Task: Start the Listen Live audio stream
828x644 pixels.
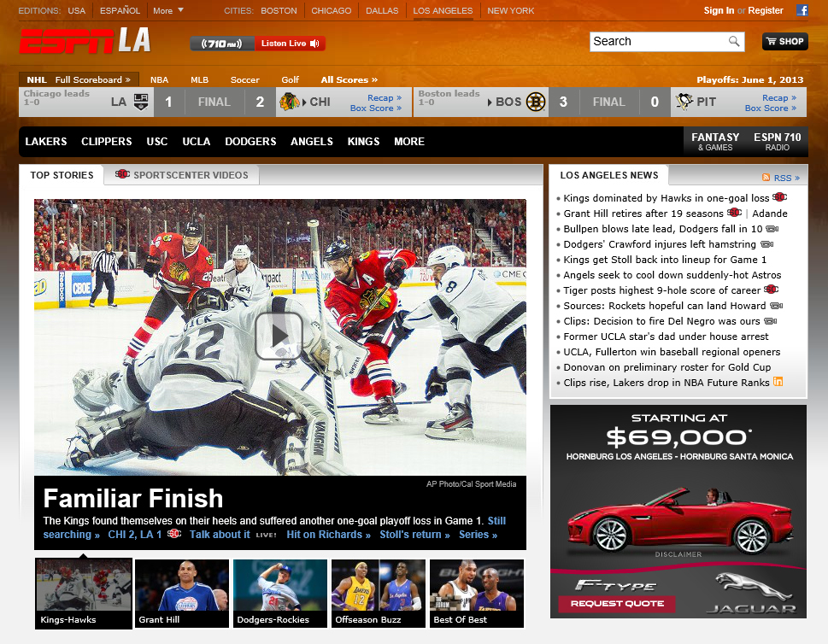Action: (x=290, y=44)
